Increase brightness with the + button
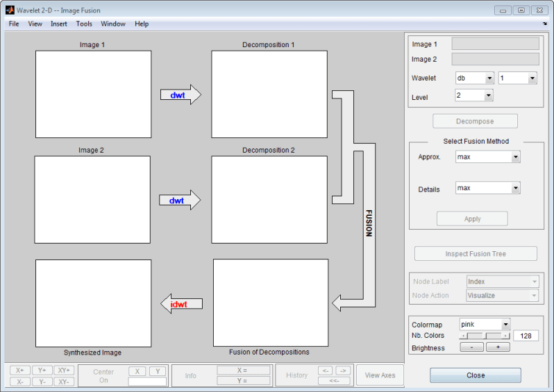The width and height of the screenshot is (554, 392). coord(498,347)
